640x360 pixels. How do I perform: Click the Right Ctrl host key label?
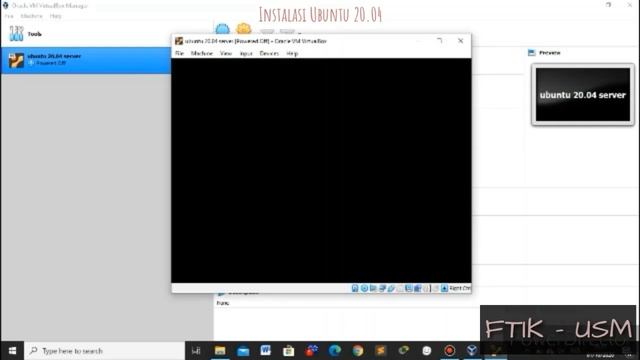click(x=460, y=288)
